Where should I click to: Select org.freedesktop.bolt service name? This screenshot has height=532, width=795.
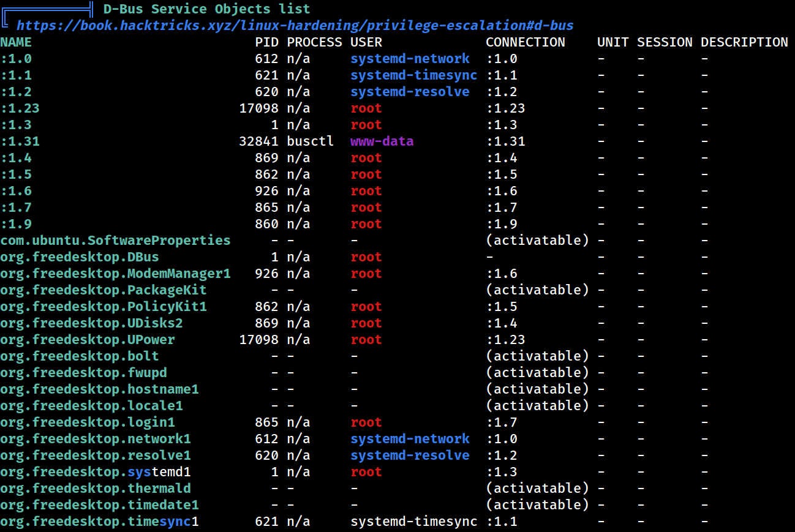(80, 356)
